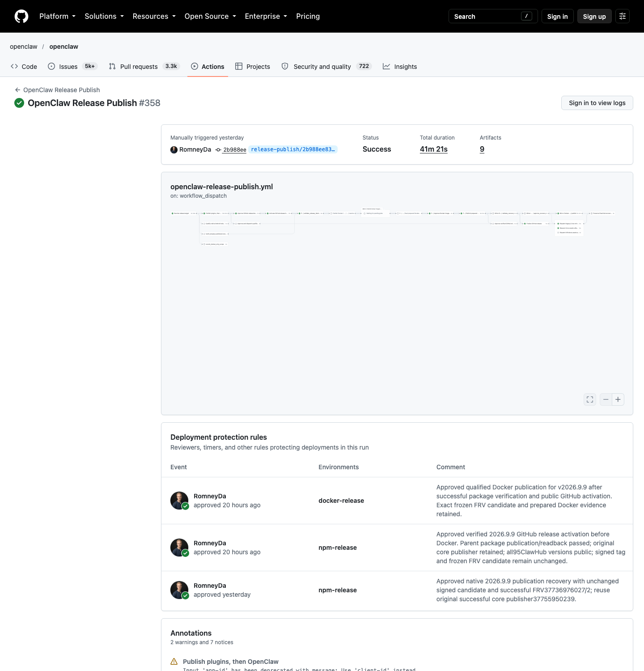
Task: Select the Actions tab
Action: point(208,66)
